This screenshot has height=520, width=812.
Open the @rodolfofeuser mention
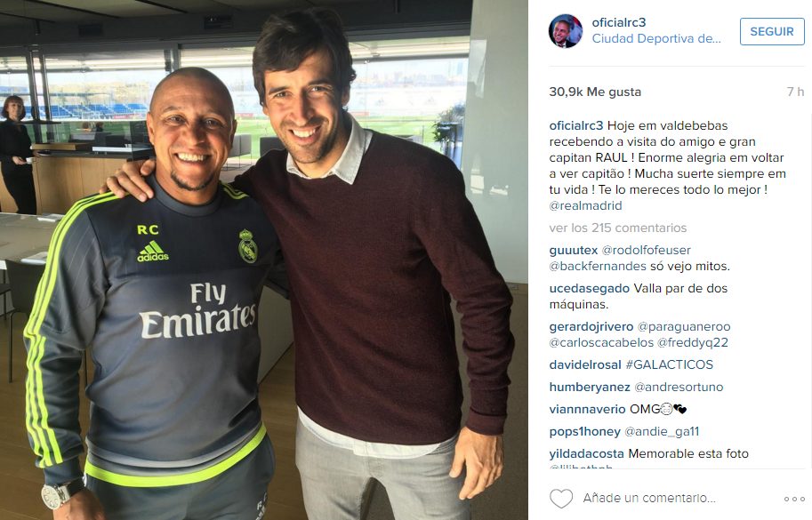(646, 250)
